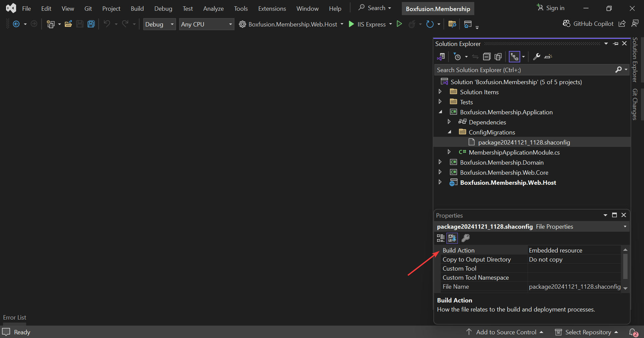Open the Debug menu

[x=163, y=8]
